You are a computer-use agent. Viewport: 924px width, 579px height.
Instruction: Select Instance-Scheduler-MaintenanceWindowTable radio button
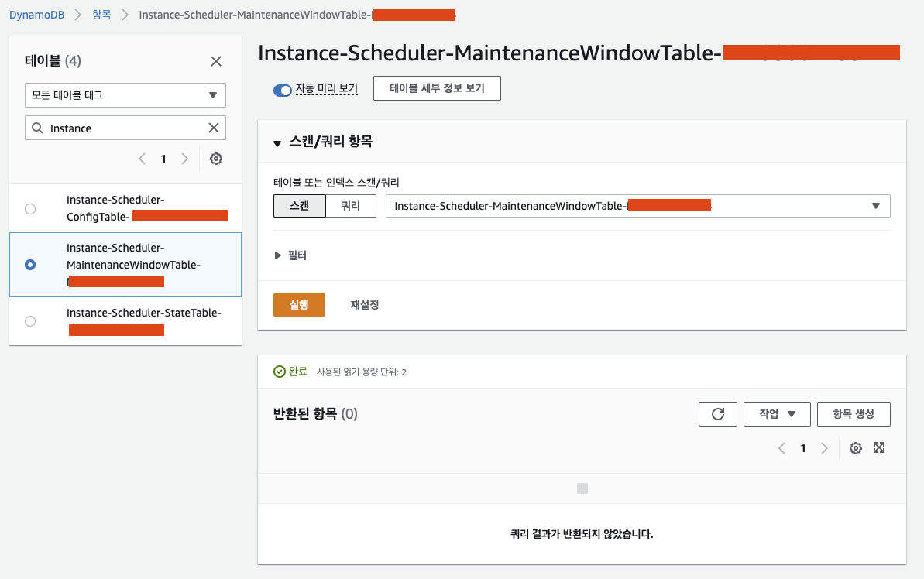30,265
